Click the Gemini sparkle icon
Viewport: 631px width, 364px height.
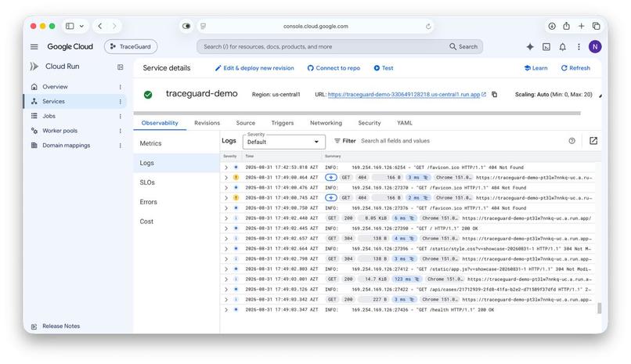tap(530, 47)
